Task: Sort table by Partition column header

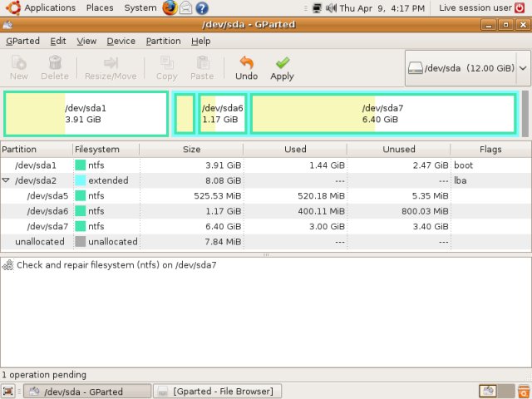Action: (37, 150)
